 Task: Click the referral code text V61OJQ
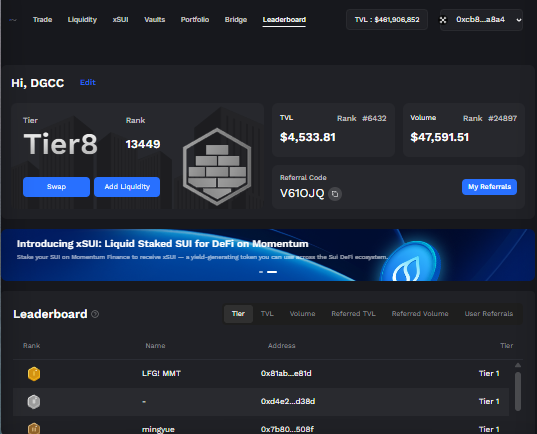pyautogui.click(x=302, y=194)
